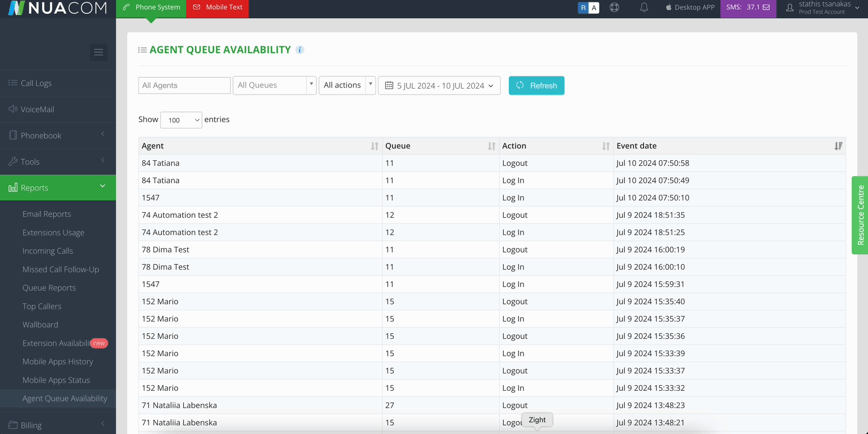The image size is (868, 434).
Task: Open the Mobile Text tab
Action: 217,8
